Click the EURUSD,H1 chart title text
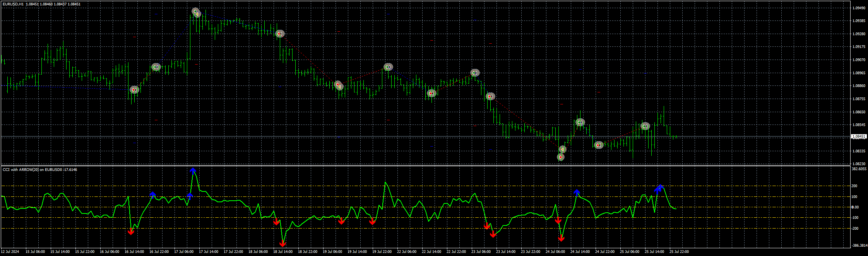The width and height of the screenshot is (868, 256). click(x=13, y=4)
